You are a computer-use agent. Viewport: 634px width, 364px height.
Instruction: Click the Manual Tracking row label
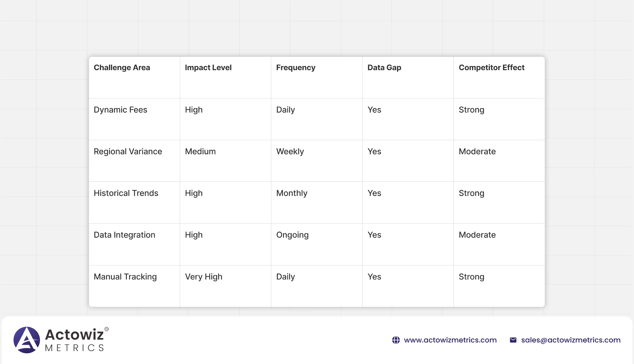[125, 277]
